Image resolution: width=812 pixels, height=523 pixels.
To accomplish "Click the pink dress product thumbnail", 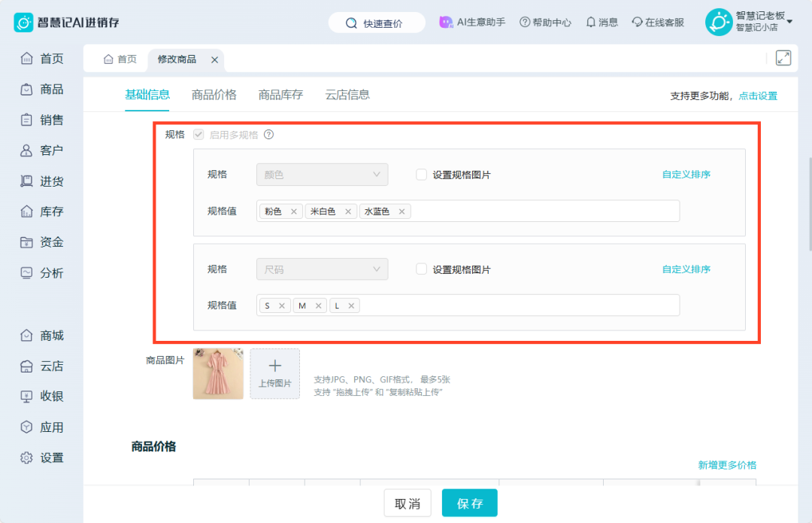I will coord(218,374).
